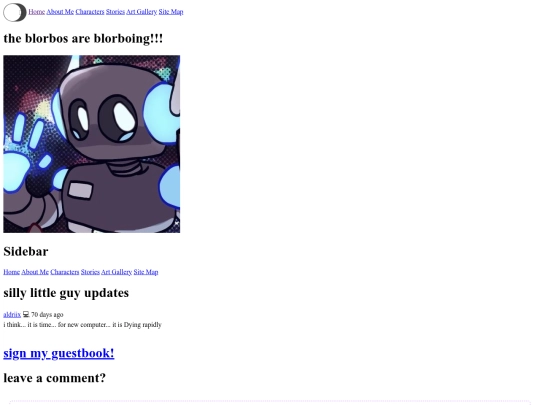Click About Me link under Sidebar
This screenshot has width=540, height=405.
point(35,272)
